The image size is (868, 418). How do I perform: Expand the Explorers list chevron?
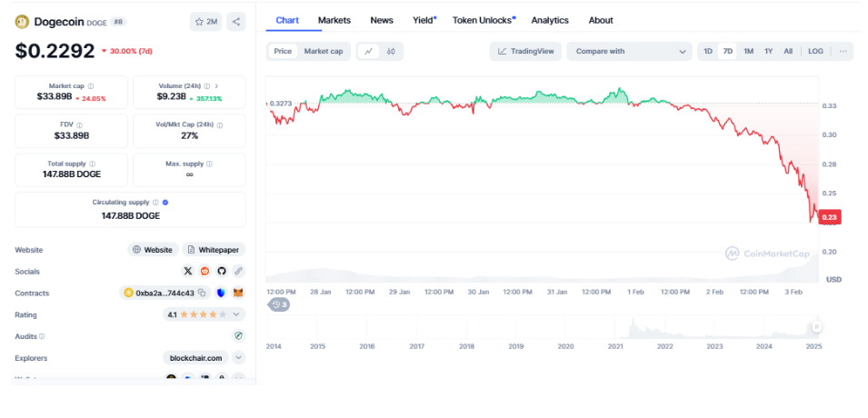pos(238,358)
